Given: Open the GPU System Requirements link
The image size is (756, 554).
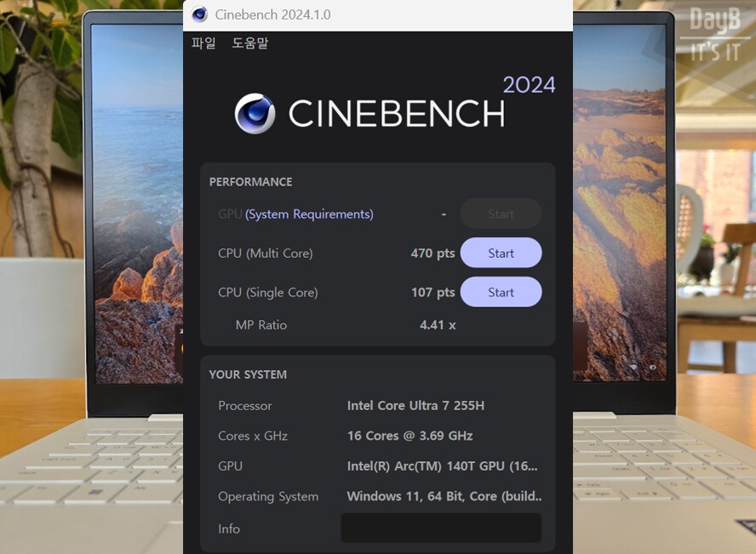Looking at the screenshot, I should click(309, 214).
